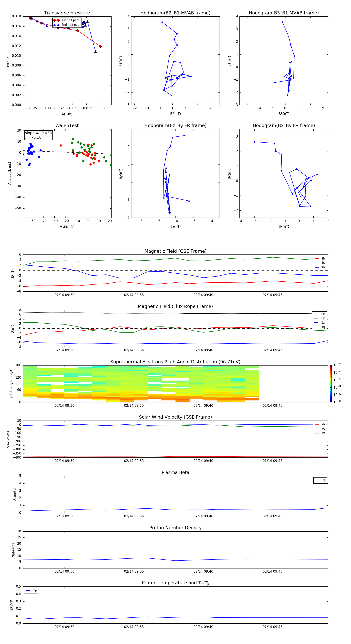This screenshot has width=351, height=644.
Task: Click the lowest blue triangle in Transverse pressure
Action: (x=95, y=52)
